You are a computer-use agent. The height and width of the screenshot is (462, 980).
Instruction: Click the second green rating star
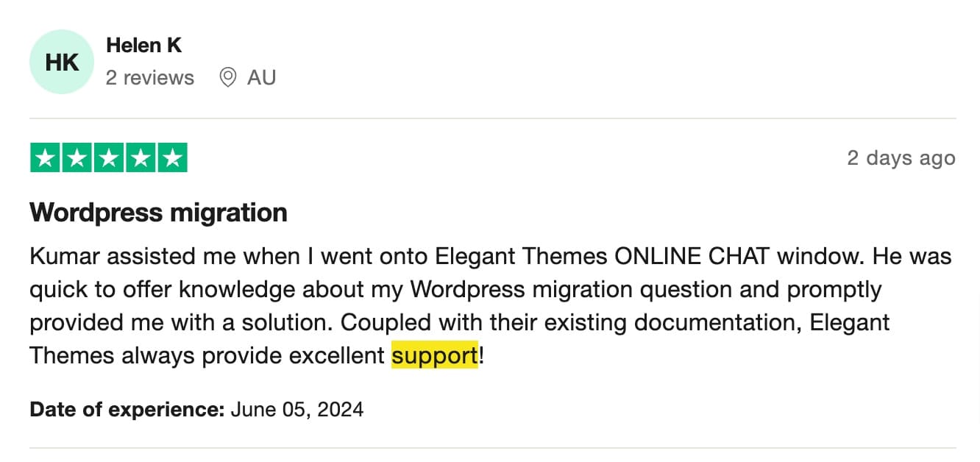[77, 158]
